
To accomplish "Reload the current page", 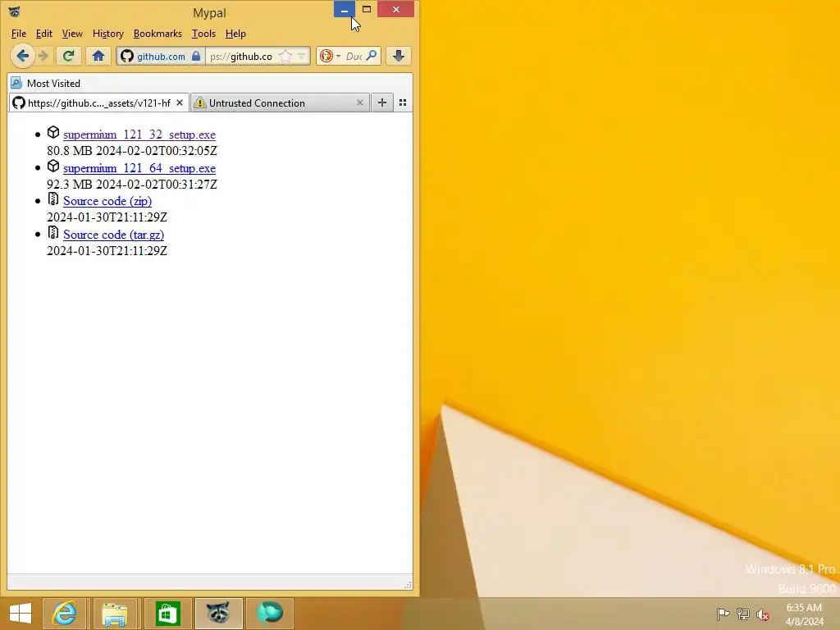I will 68,56.
